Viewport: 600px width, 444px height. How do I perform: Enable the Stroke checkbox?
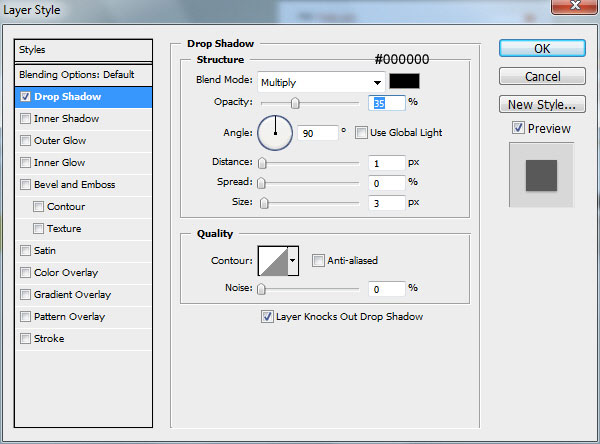click(25, 339)
